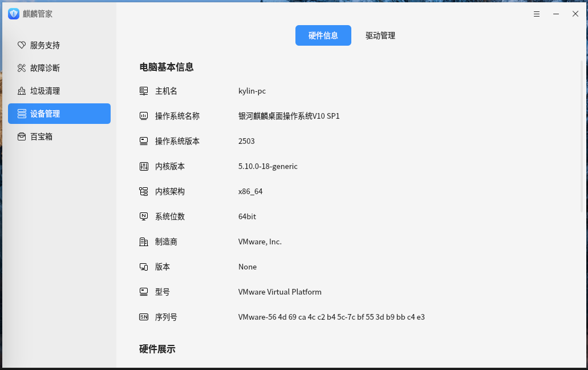This screenshot has width=588, height=370.
Task: Click the Kylin Manager shield logo icon
Action: click(x=14, y=14)
